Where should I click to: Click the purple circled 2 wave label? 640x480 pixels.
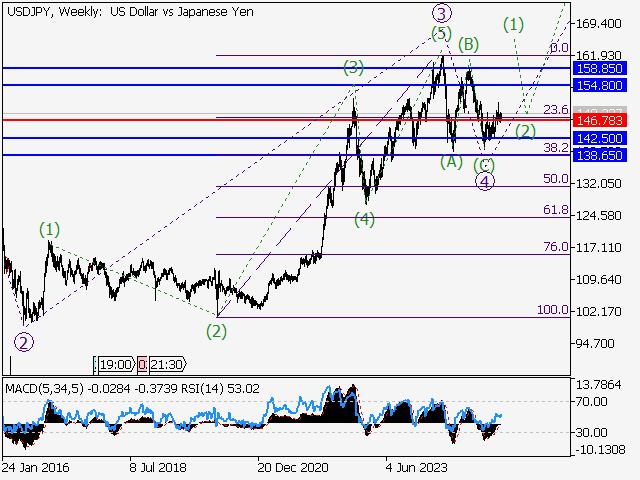23,342
